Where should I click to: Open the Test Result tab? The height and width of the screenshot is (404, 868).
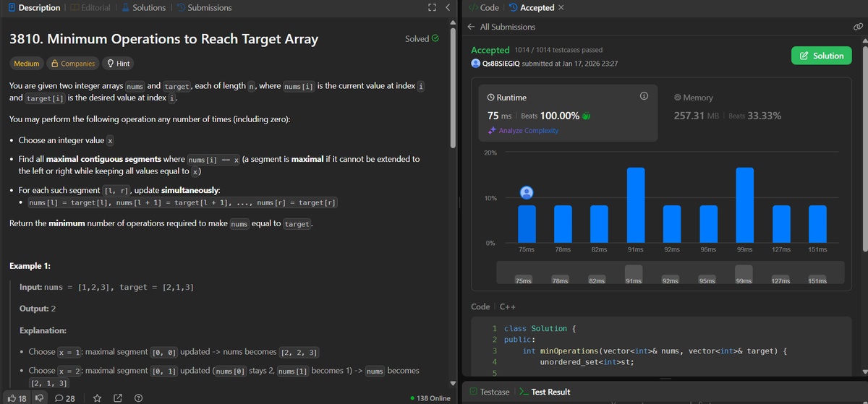[545, 392]
